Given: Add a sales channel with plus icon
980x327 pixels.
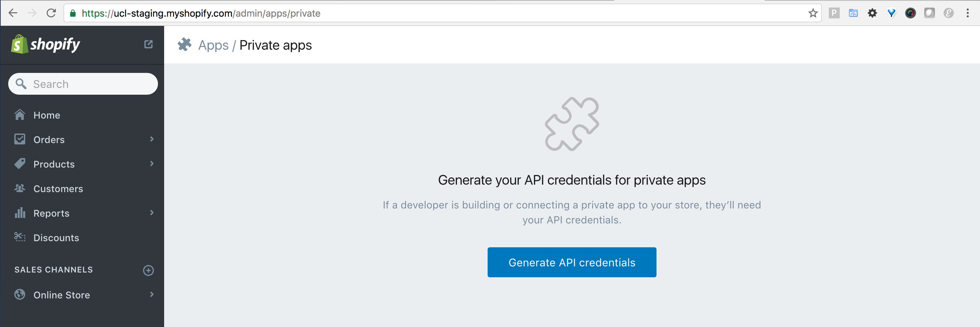Looking at the screenshot, I should (x=148, y=270).
